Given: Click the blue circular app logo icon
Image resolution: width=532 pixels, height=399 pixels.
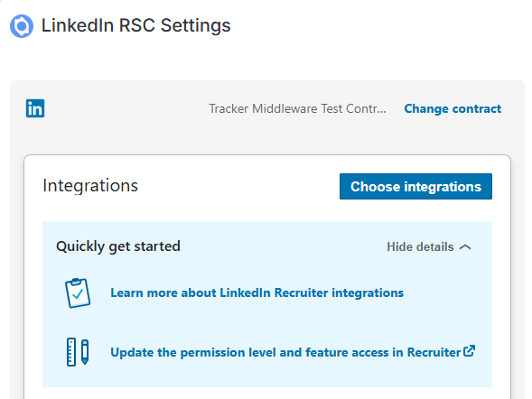Looking at the screenshot, I should click(22, 26).
